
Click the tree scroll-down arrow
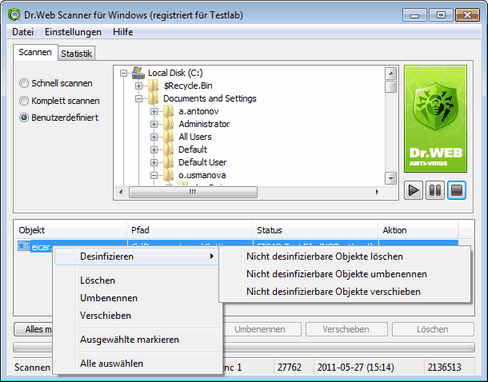coord(390,178)
